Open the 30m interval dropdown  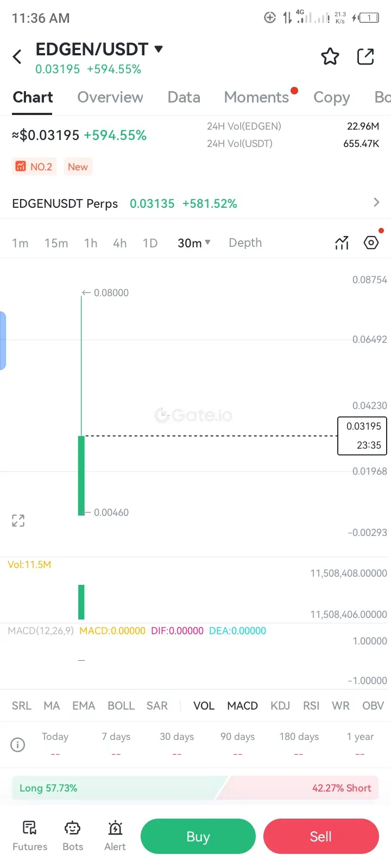point(194,243)
